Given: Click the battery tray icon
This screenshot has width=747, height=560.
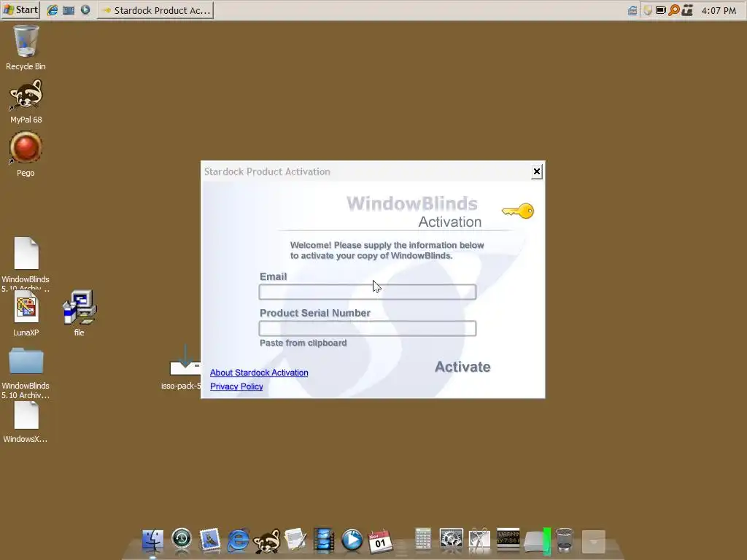Looking at the screenshot, I should (x=660, y=9).
